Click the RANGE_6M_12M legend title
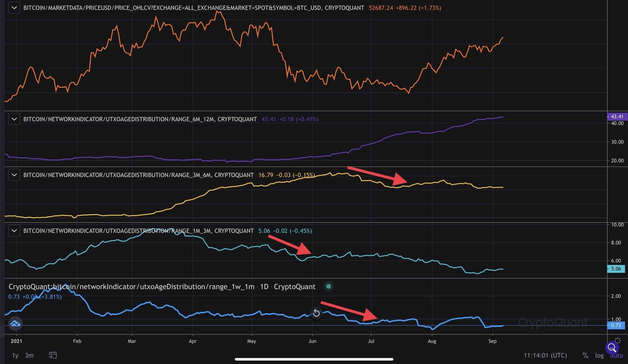 tap(140, 119)
